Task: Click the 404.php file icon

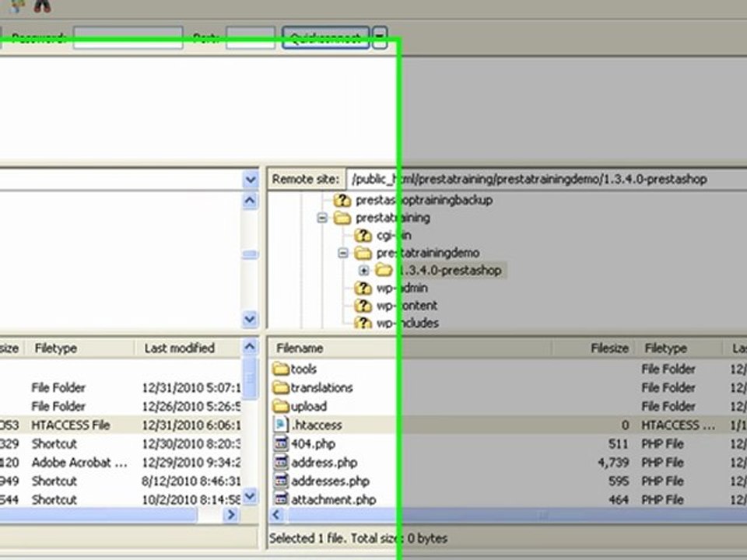Action: click(281, 443)
